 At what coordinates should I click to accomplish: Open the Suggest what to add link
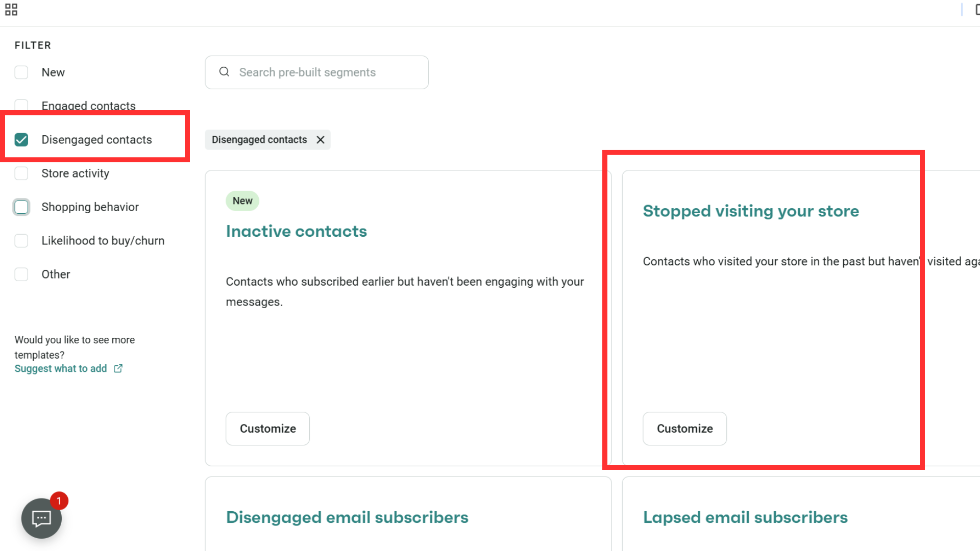tap(61, 368)
